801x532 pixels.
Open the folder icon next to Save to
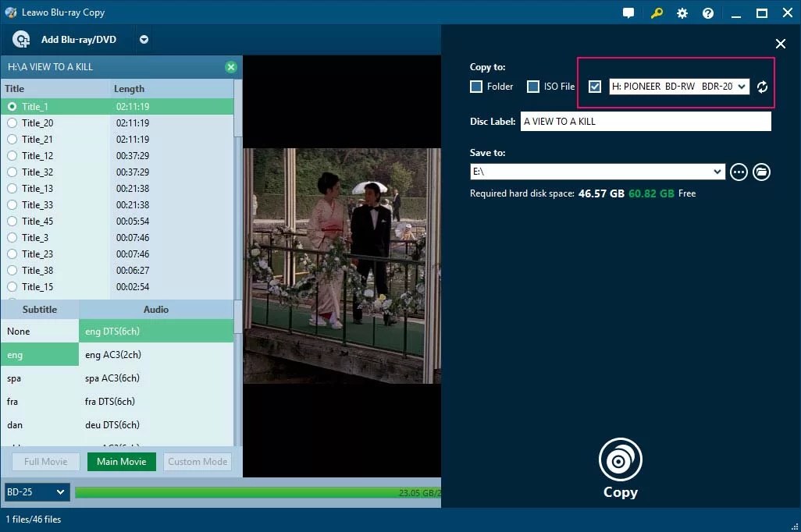[761, 172]
